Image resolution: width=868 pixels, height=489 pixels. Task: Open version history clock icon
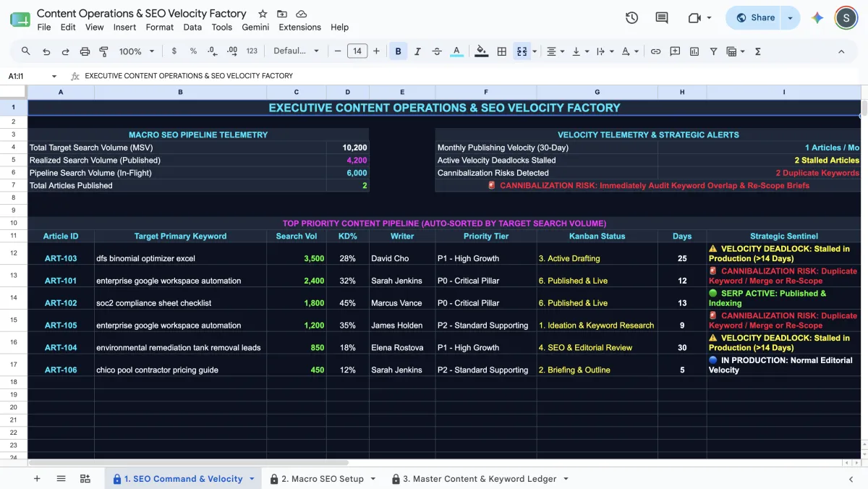click(x=631, y=18)
